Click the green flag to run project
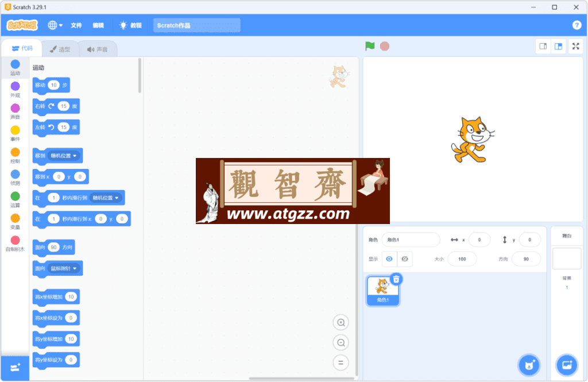588x382 pixels. tap(370, 46)
